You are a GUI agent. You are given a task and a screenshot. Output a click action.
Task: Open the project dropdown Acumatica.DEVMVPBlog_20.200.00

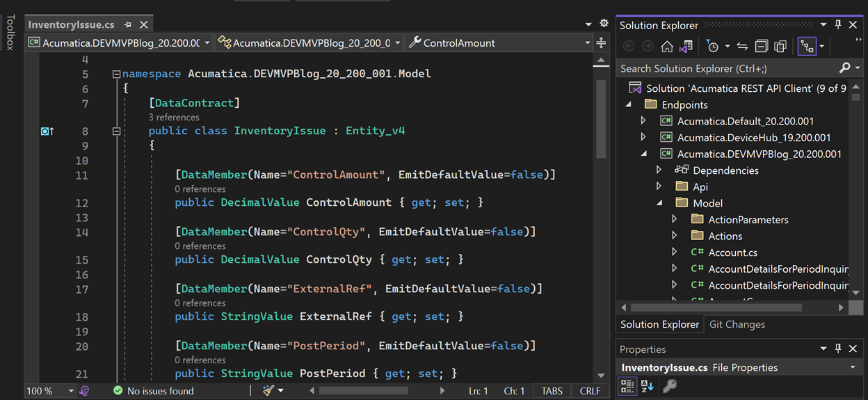pos(119,43)
